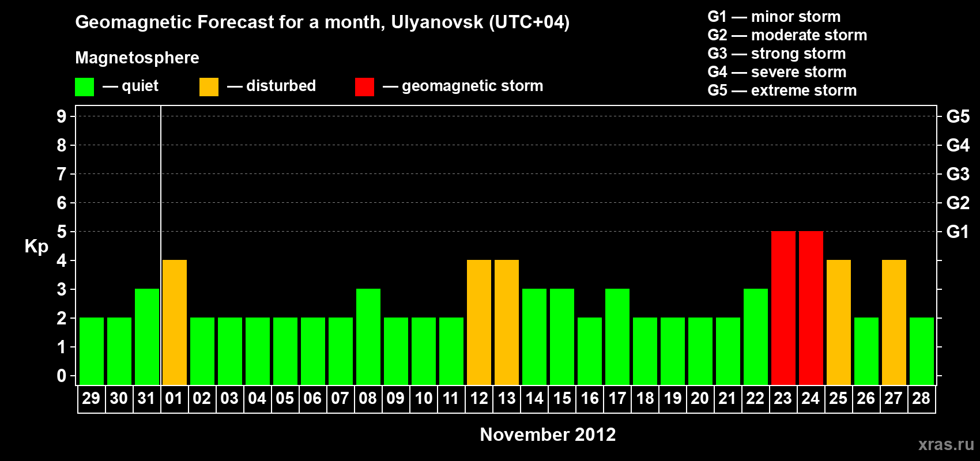
Task: Click the G3 marker on right axis
Action: [x=958, y=174]
